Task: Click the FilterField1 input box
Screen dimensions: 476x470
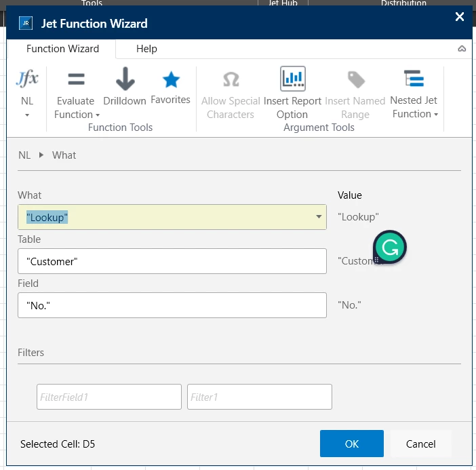Action: tap(109, 397)
